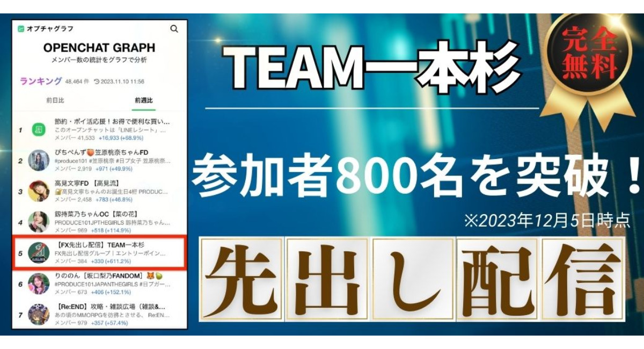Select the 前週比 tab

pyautogui.click(x=143, y=100)
